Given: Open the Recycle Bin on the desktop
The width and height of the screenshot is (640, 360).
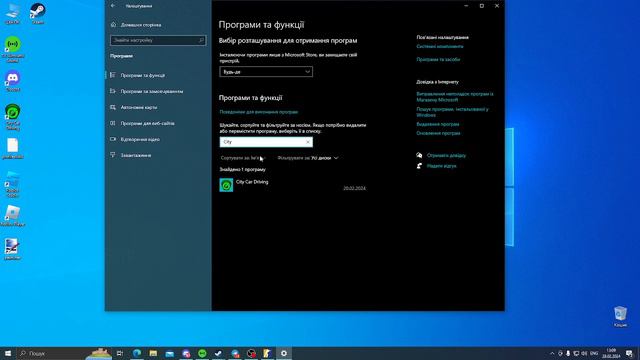Looking at the screenshot, I should coord(620,317).
